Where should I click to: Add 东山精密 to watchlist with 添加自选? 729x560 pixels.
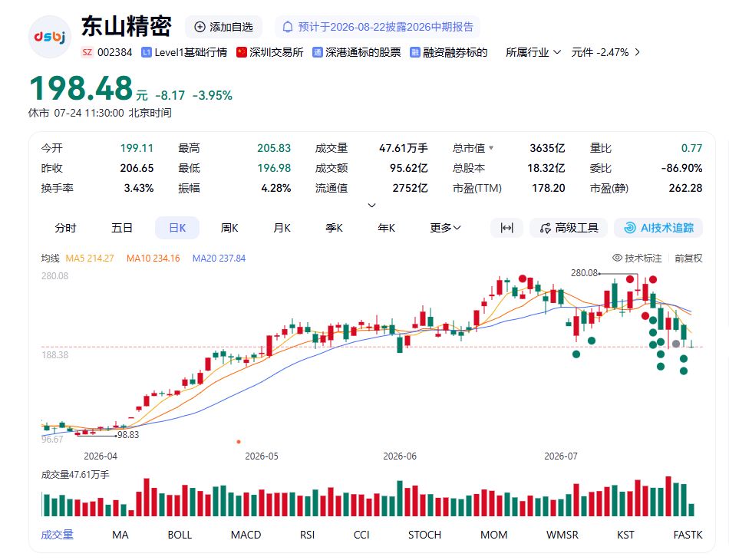tap(223, 27)
